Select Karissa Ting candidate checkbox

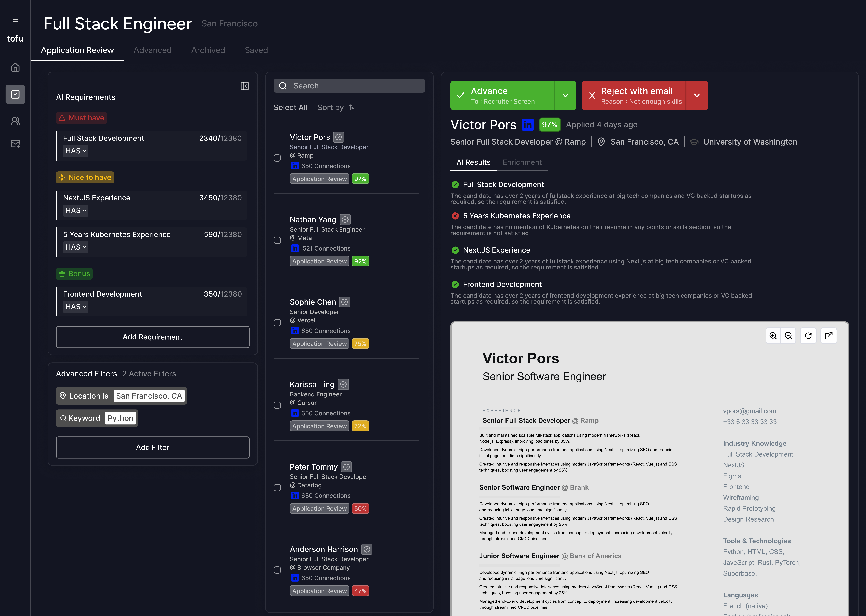click(277, 405)
